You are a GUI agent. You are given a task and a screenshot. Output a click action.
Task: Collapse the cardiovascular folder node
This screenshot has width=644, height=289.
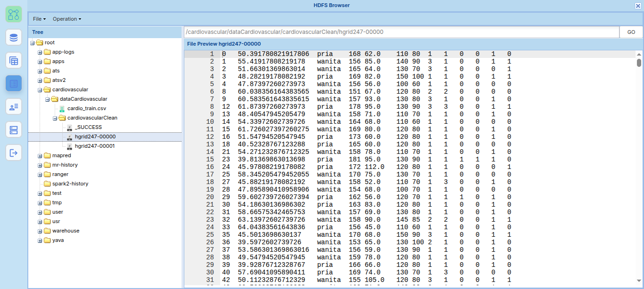40,90
